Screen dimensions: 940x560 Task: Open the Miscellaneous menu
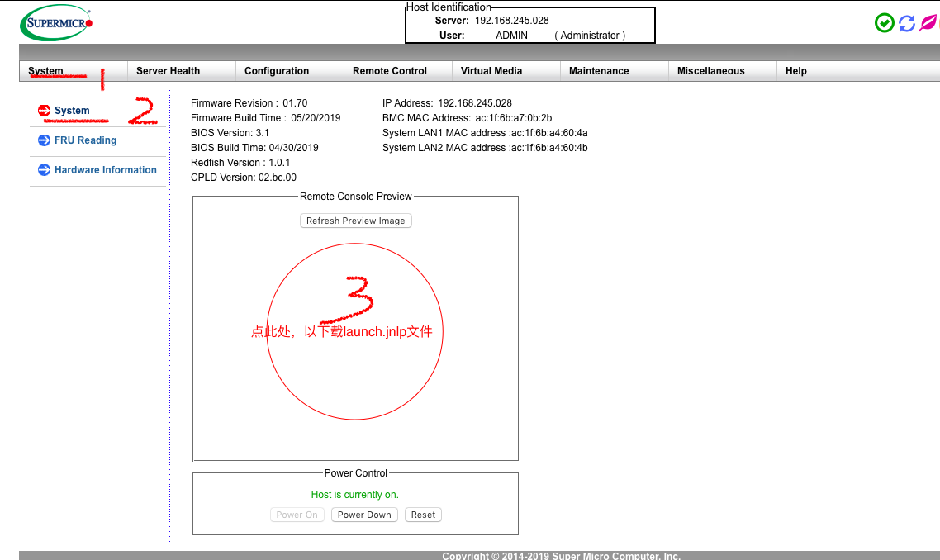point(711,71)
